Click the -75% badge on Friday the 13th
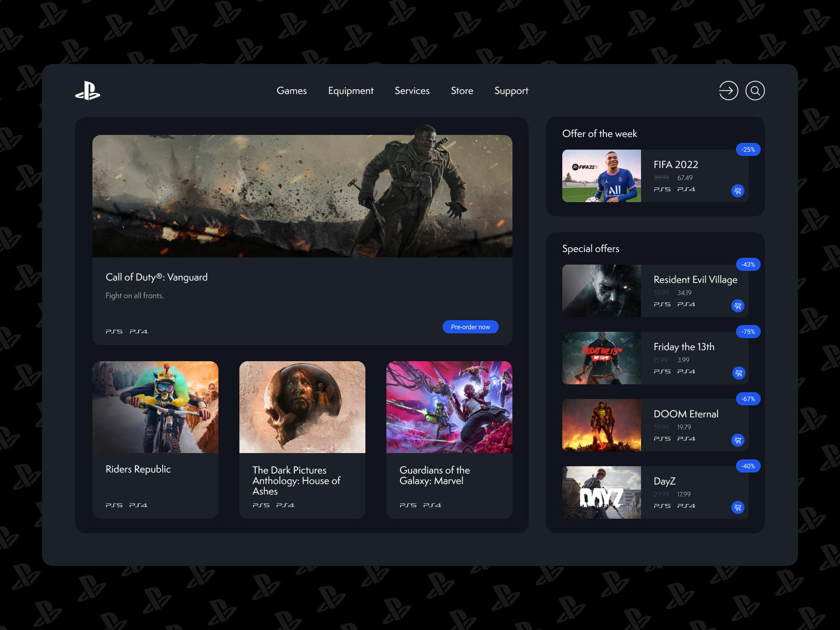This screenshot has height=630, width=840. (x=748, y=332)
